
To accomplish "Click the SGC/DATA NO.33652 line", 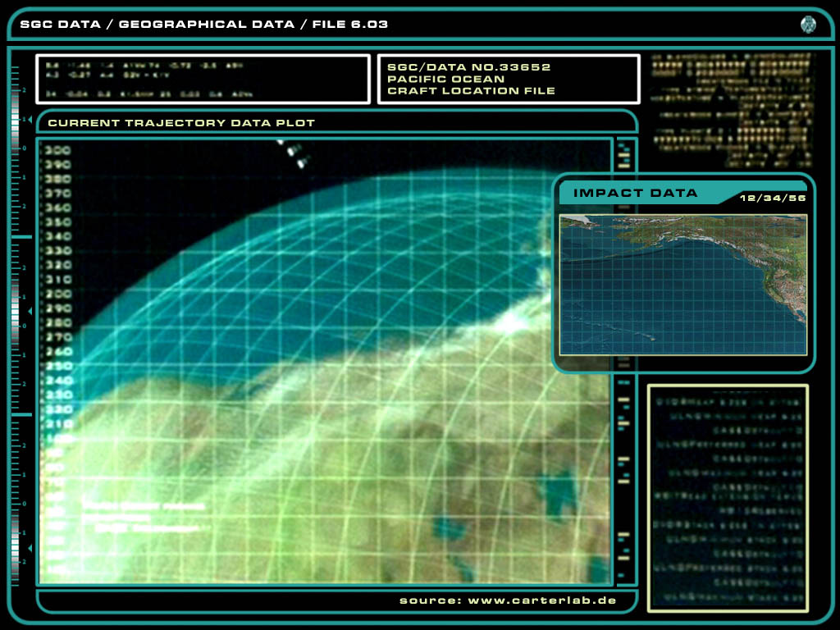I will (468, 67).
